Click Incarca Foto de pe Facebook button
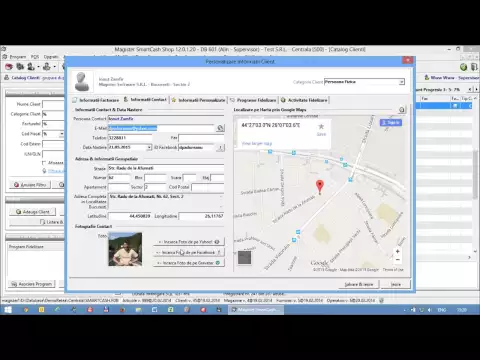The image size is (480, 360). (x=189, y=252)
